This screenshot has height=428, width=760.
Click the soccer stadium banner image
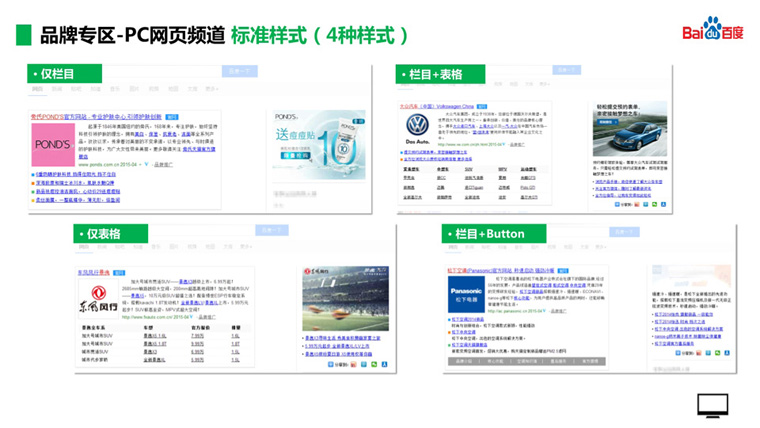click(345, 299)
